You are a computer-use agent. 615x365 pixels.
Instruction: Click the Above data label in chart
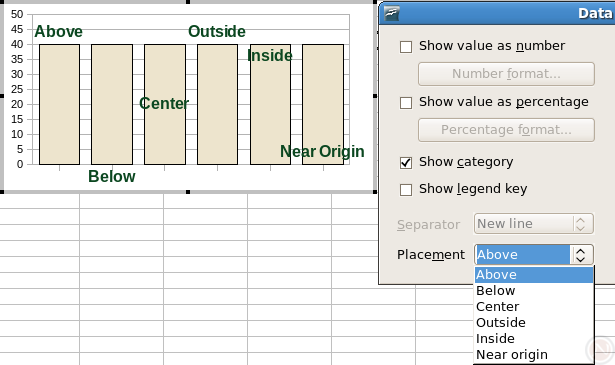coord(58,31)
